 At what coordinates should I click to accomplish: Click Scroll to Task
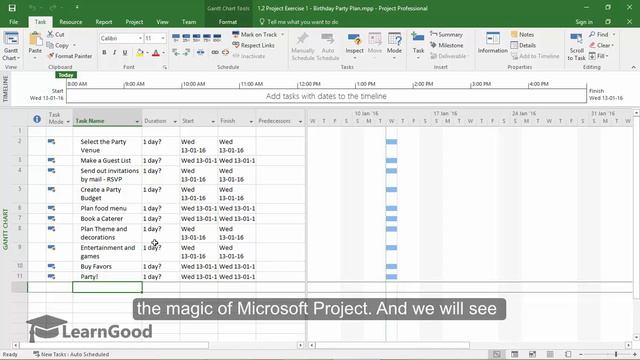click(576, 46)
